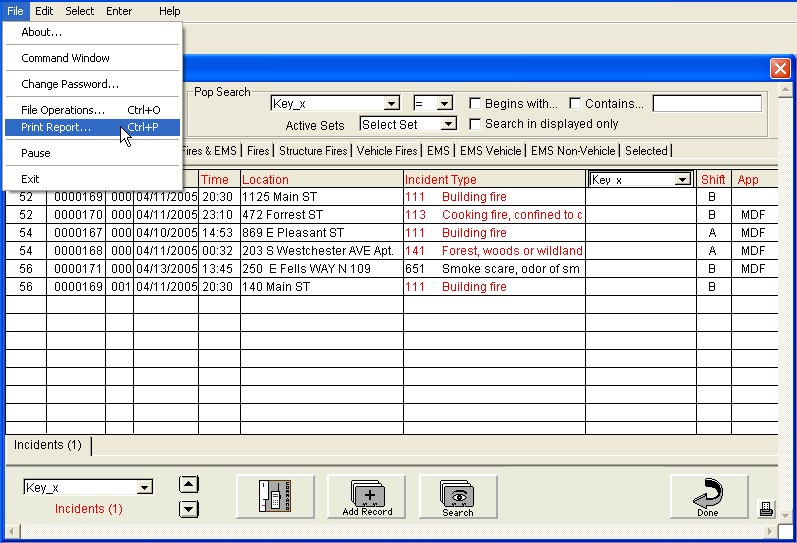Select the 203 S Westchester AVE row
Screen dimensions: 797x543
tap(391, 251)
